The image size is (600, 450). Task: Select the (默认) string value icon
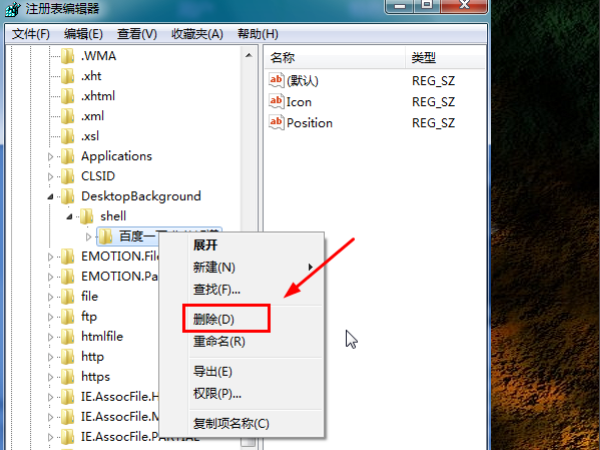(276, 80)
